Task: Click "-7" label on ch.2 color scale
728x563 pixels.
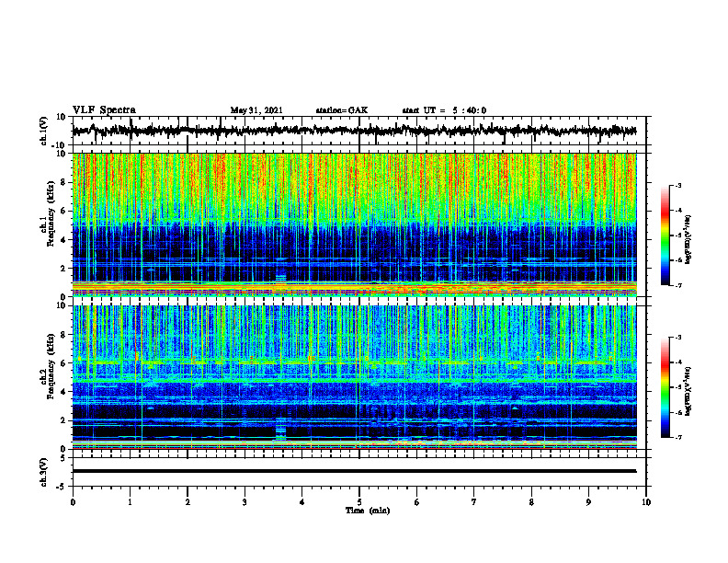Action: [678, 438]
